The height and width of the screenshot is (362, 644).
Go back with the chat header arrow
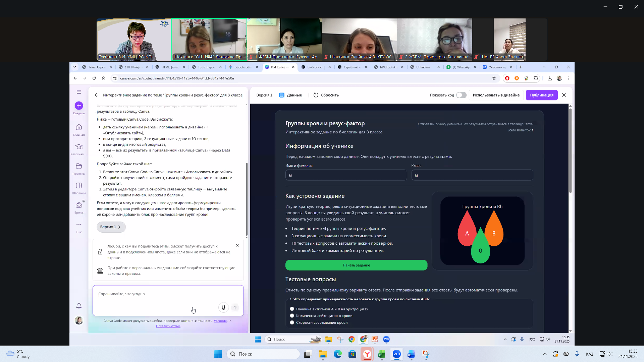tap(97, 95)
